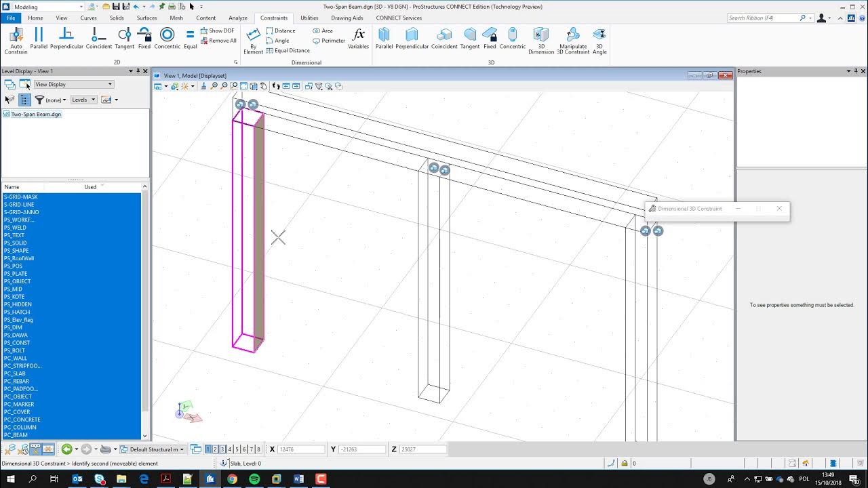This screenshot has width=868, height=488.
Task: Choose the 2D Parallel constraint tool
Action: click(39, 39)
